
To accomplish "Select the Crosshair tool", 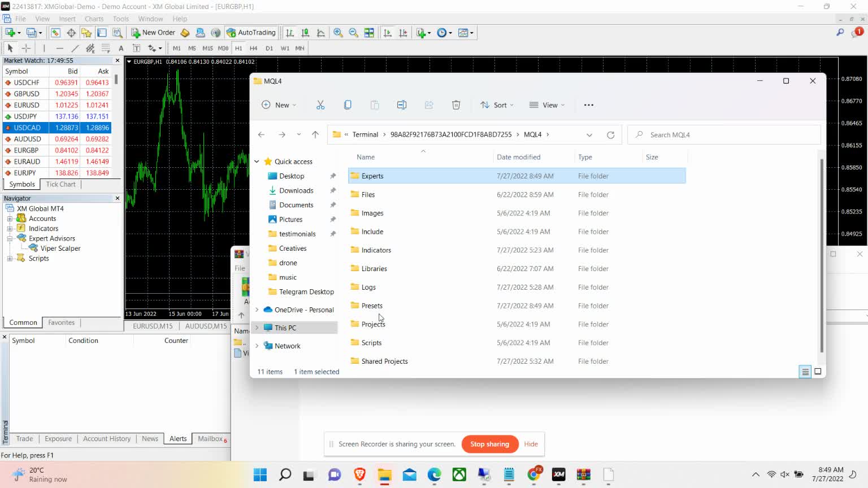I will tap(26, 48).
